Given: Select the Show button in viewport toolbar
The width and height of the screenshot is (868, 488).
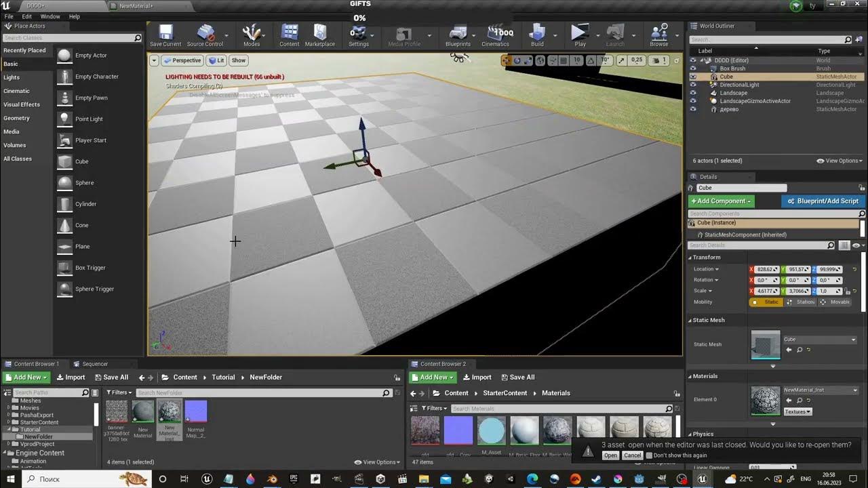Looking at the screenshot, I should [239, 60].
